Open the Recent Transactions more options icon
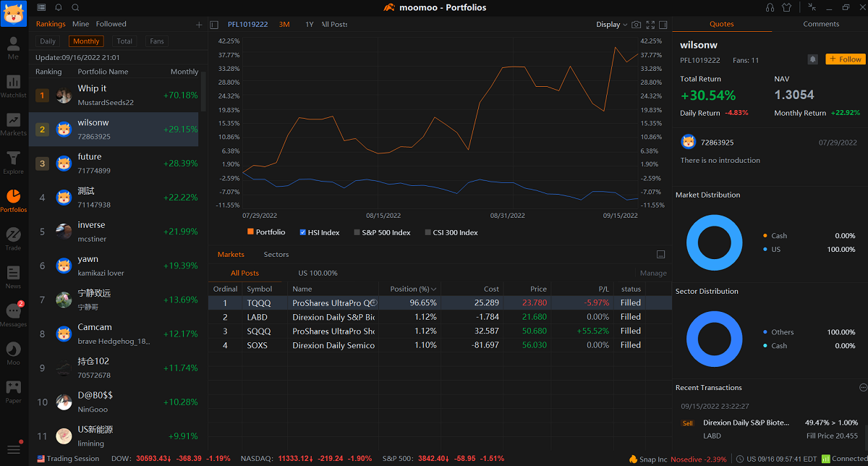This screenshot has height=466, width=868. click(x=862, y=388)
